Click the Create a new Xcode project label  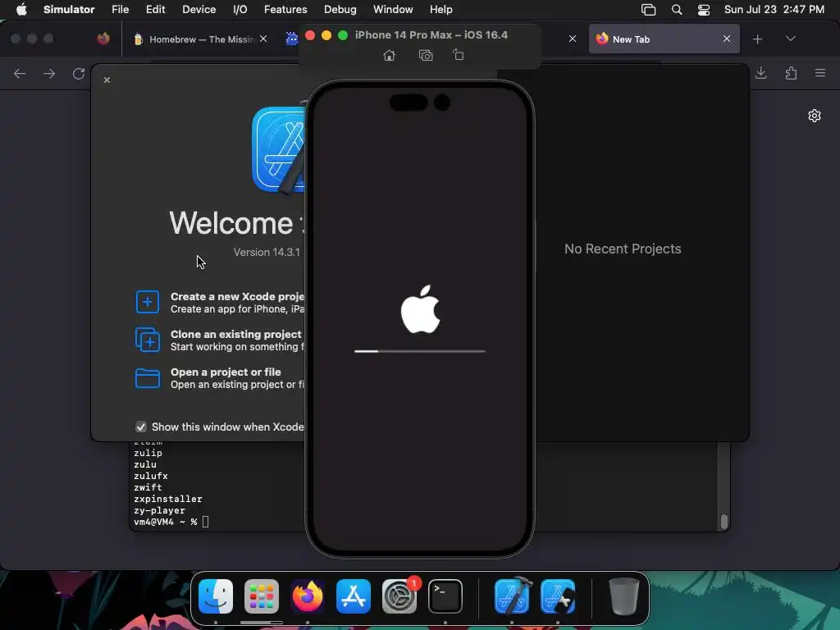point(237,296)
